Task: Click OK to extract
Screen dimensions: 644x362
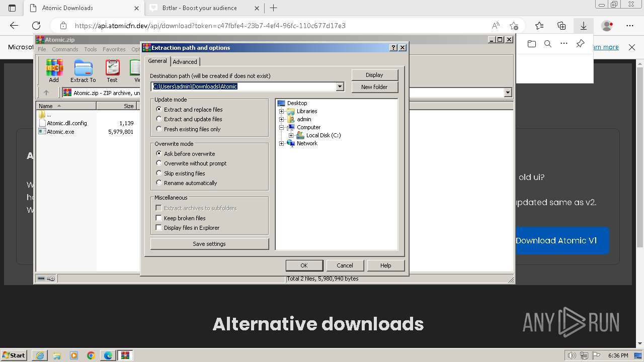Action: [304, 265]
